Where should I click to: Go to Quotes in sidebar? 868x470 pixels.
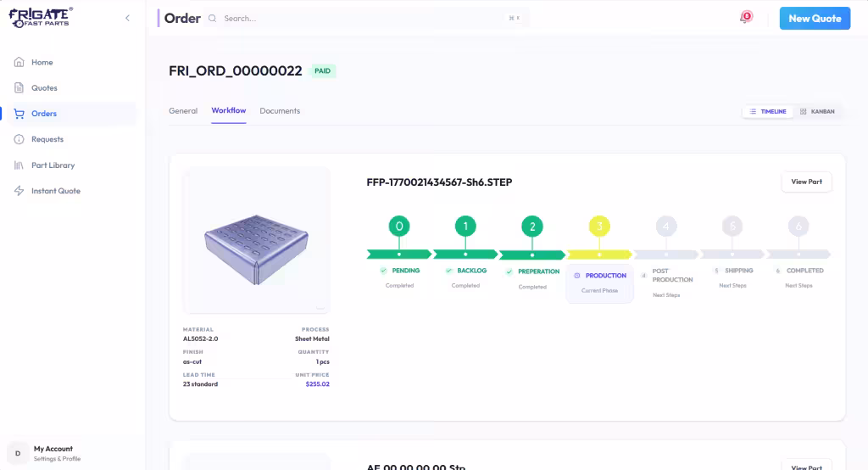coord(44,87)
